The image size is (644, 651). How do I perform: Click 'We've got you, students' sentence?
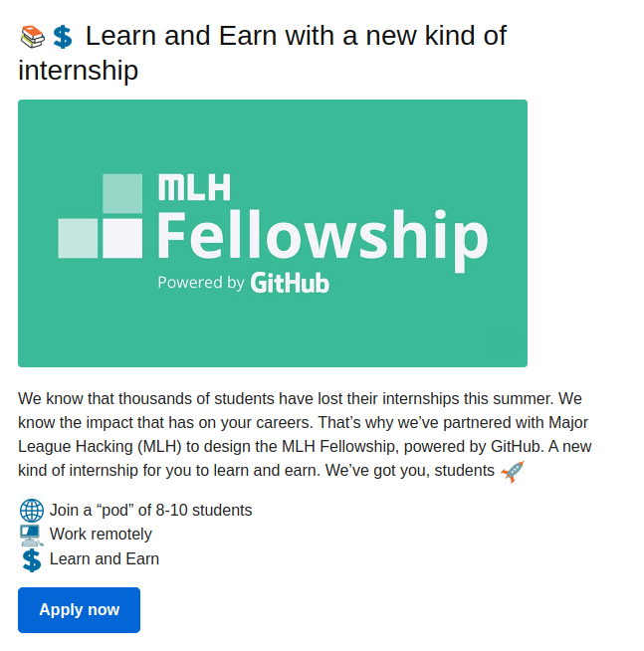(x=410, y=471)
